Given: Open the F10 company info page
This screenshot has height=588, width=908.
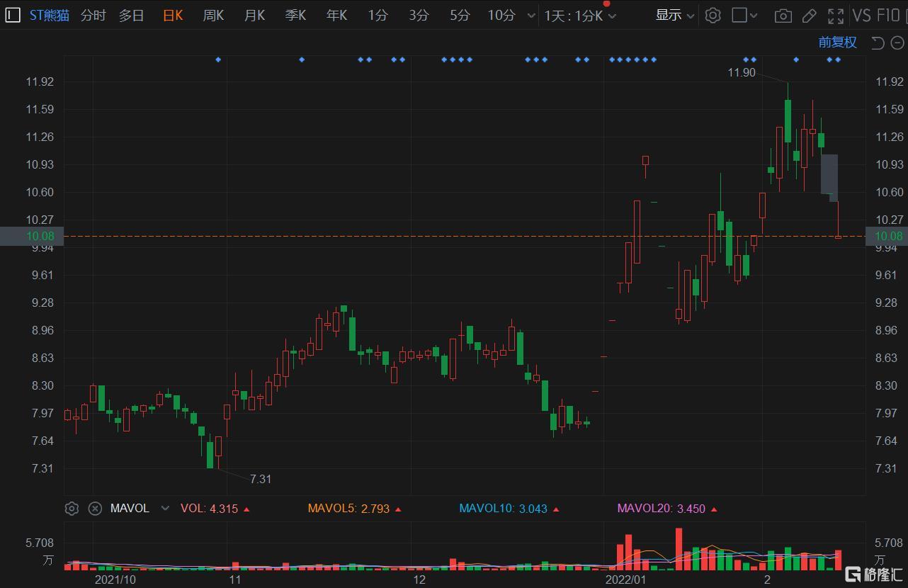Looking at the screenshot, I should [888, 15].
